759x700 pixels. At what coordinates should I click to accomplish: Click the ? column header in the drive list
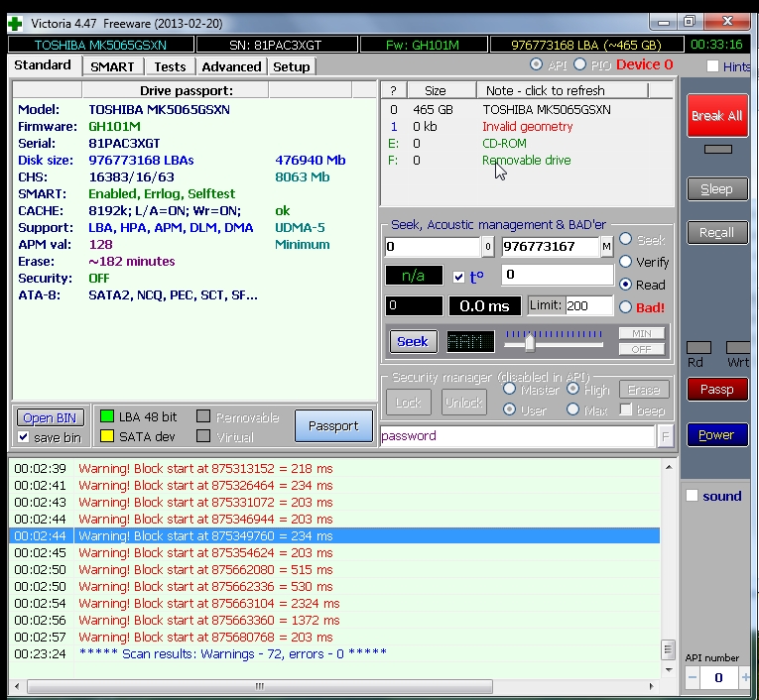tap(394, 91)
